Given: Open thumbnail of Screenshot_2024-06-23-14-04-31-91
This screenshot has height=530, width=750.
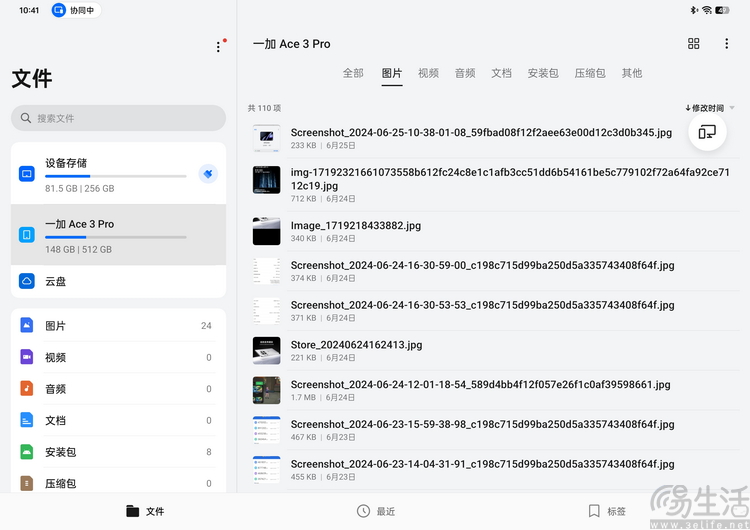Looking at the screenshot, I should (266, 470).
